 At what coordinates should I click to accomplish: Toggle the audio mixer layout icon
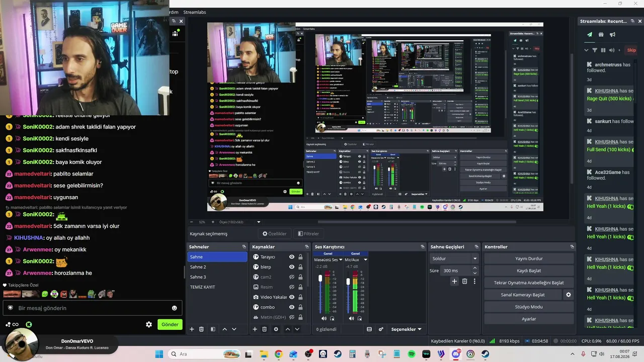369,329
